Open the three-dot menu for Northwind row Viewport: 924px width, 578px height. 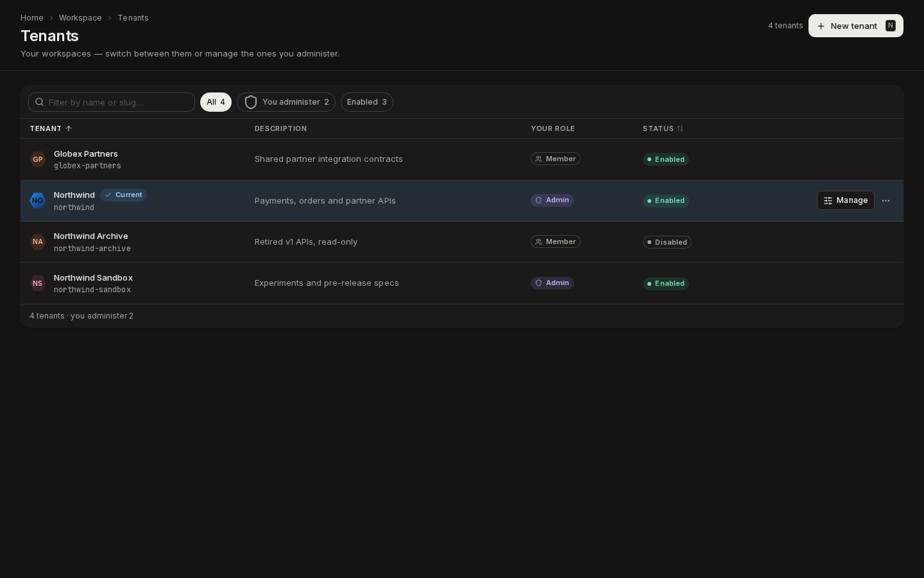tap(886, 200)
